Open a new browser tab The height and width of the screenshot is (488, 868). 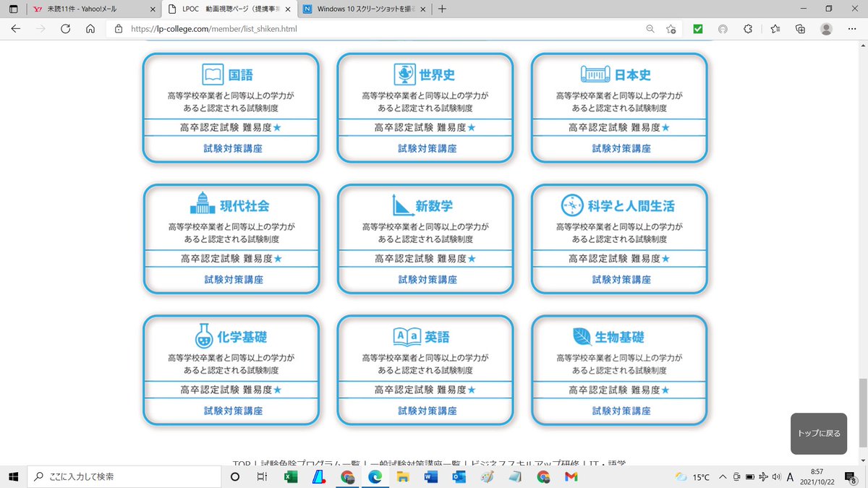442,9
